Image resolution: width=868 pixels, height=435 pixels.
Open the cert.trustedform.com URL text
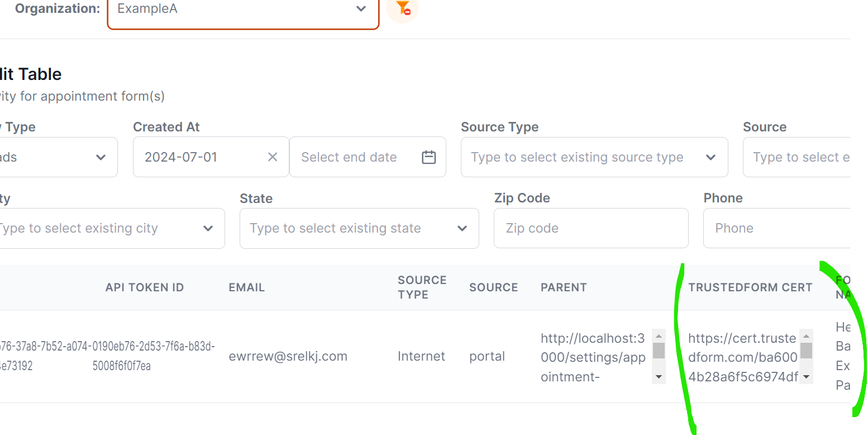point(742,357)
